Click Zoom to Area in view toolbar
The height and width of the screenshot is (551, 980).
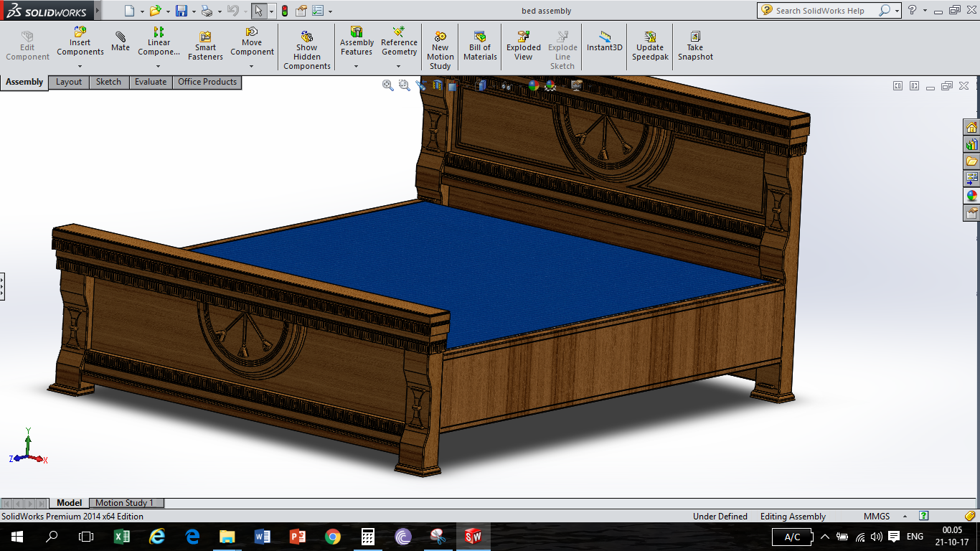(x=405, y=85)
